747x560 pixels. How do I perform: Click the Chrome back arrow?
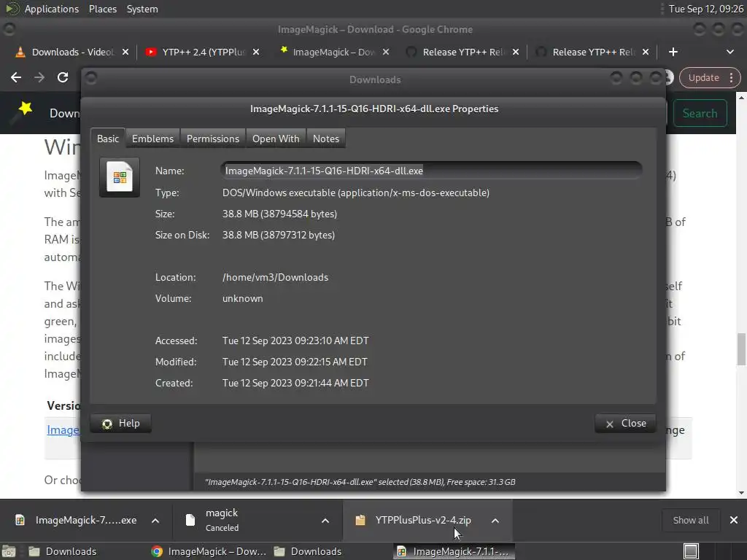pos(16,77)
